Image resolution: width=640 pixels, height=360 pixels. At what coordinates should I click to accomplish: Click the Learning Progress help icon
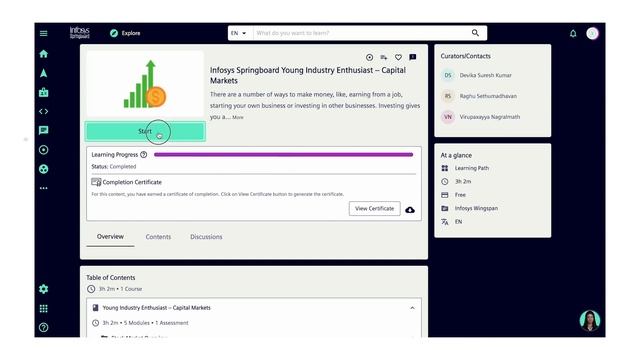pyautogui.click(x=144, y=155)
